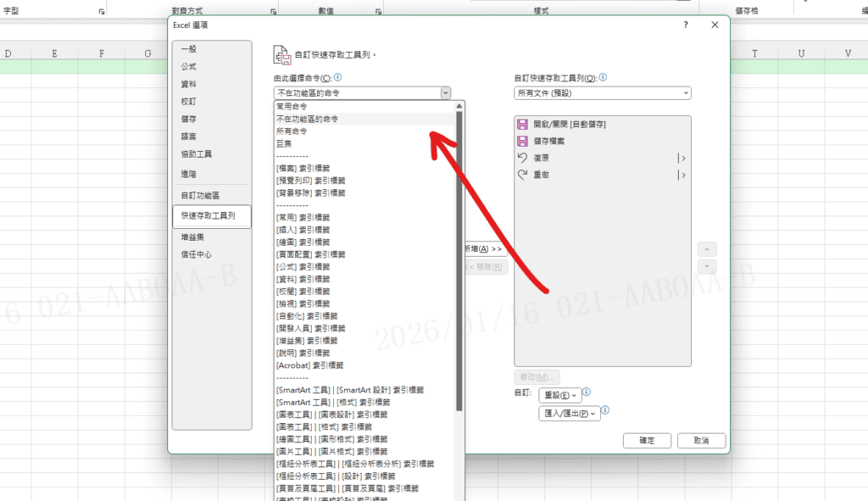
Task: Choose 所有命令 from the open list
Action: [292, 131]
